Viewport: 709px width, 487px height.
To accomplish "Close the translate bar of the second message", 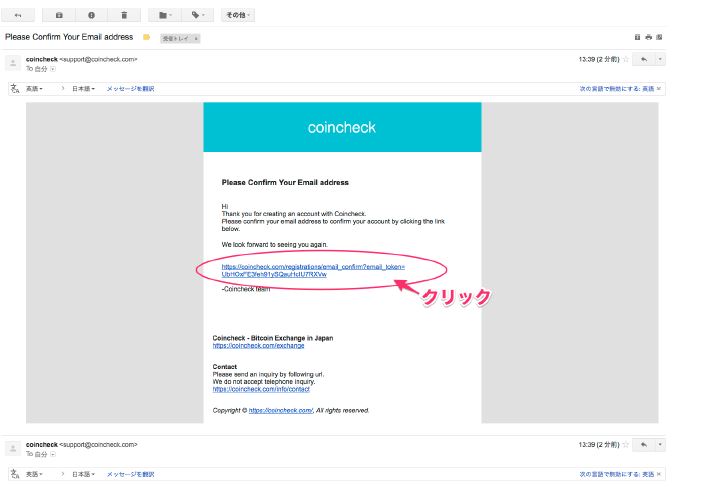I will point(659,474).
